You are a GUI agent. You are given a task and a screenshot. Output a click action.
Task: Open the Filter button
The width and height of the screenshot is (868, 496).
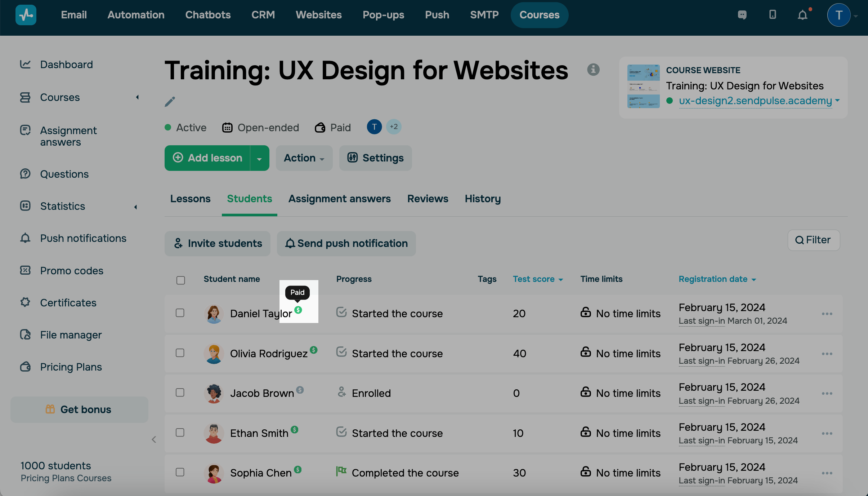point(814,240)
